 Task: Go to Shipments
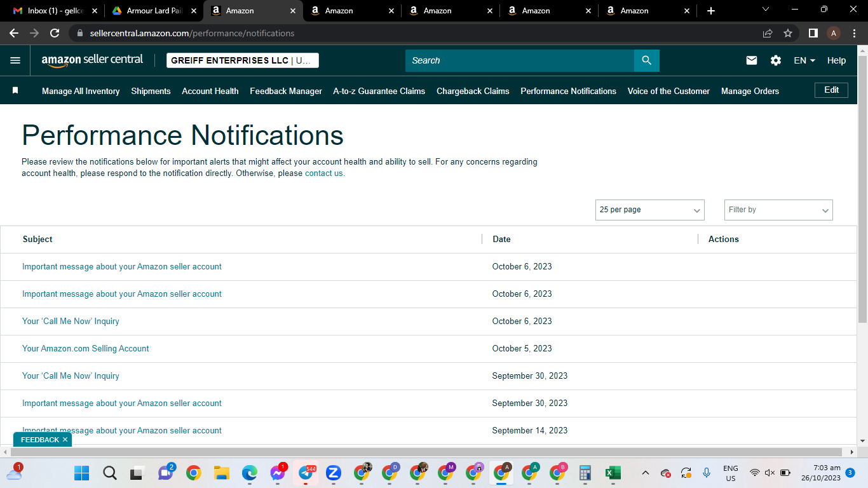[151, 91]
